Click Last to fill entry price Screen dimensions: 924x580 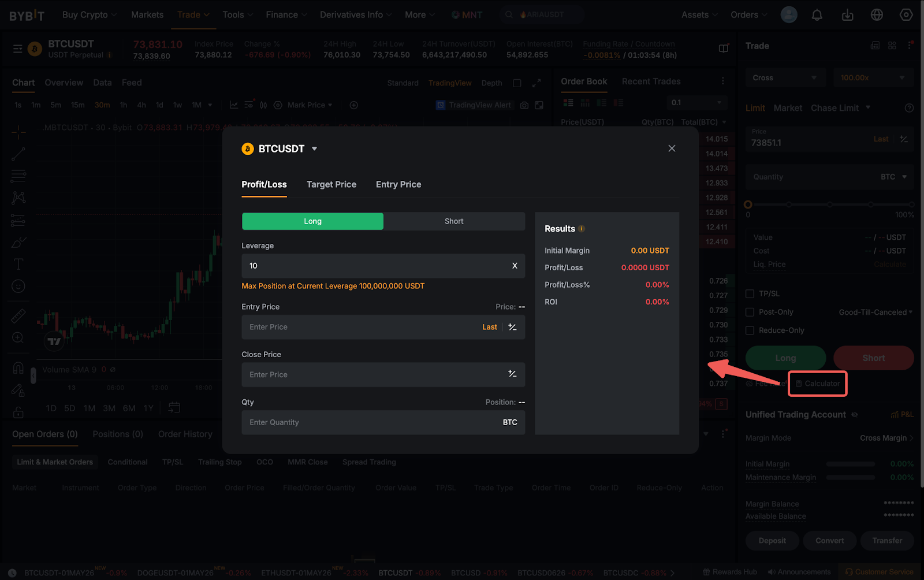pos(489,327)
